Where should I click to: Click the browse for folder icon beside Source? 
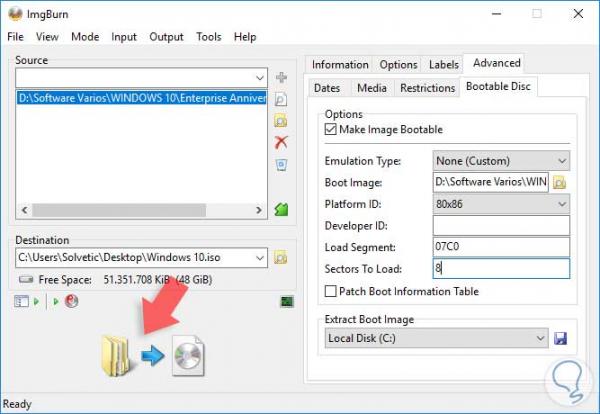tap(281, 121)
